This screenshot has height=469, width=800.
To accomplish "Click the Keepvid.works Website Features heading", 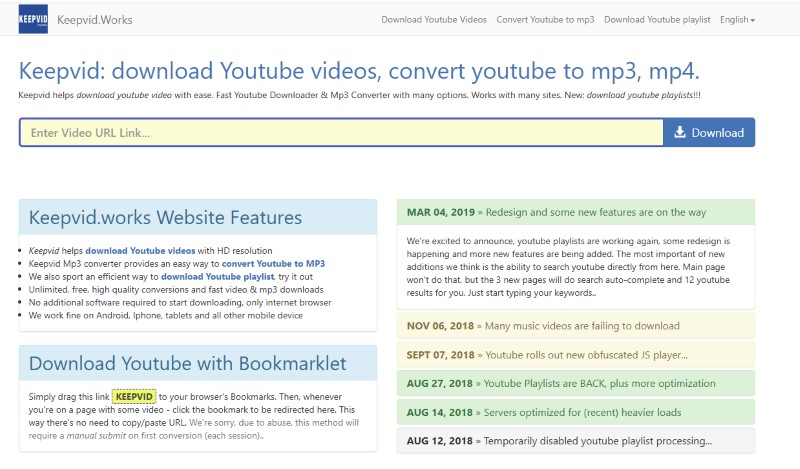I will point(165,218).
